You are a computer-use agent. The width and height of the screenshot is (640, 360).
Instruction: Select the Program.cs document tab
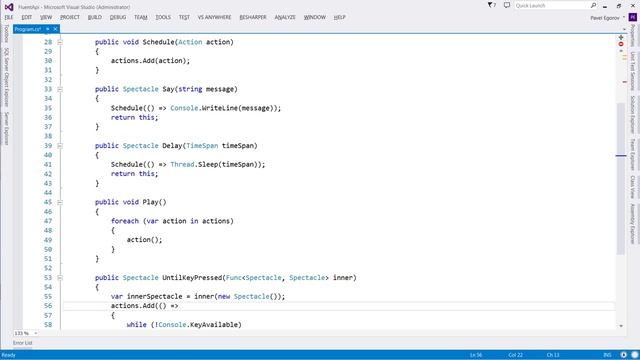pyautogui.click(x=28, y=29)
